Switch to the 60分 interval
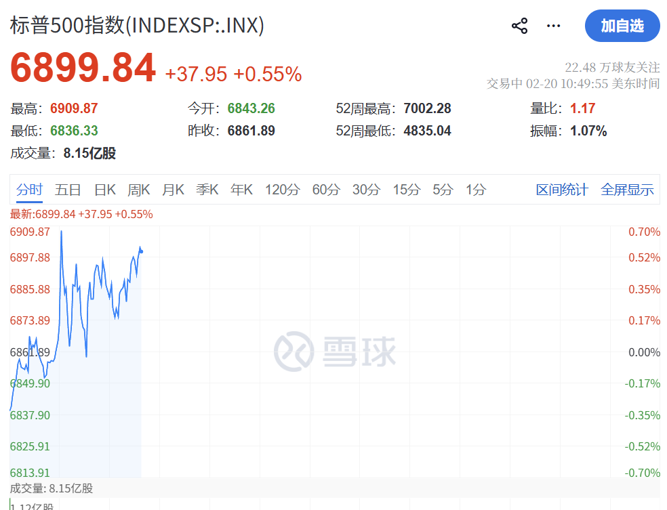This screenshot has width=667, height=510. 326,190
